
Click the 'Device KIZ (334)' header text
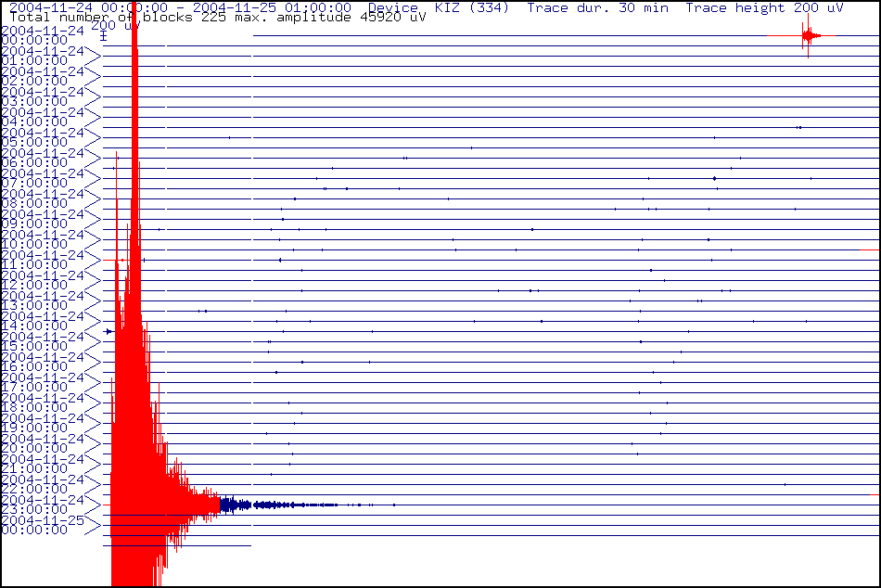(x=439, y=7)
